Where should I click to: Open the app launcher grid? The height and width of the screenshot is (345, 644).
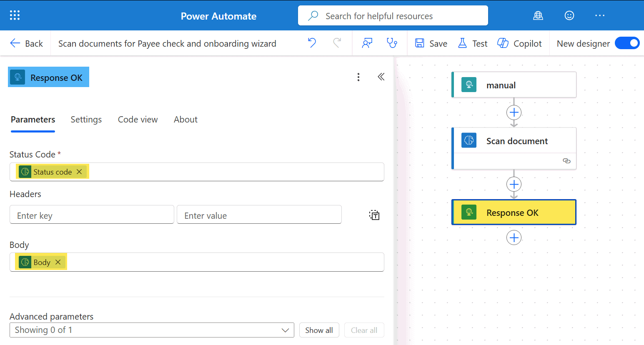[15, 15]
